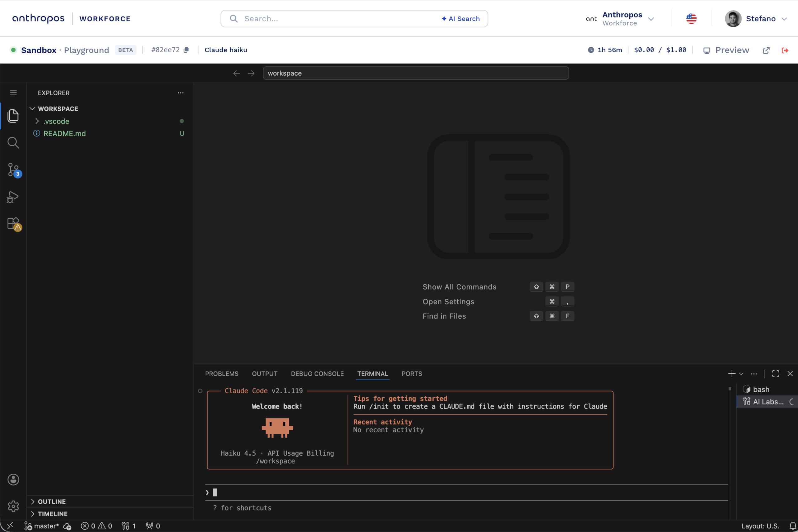
Task: Click the Open Settings shortcut hint
Action: click(x=498, y=302)
